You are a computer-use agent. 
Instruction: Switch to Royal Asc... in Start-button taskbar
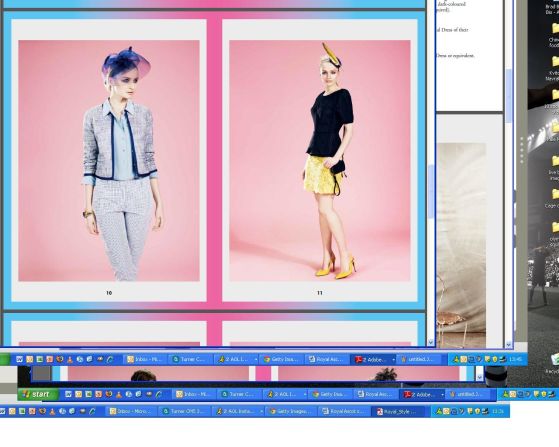tap(375, 394)
